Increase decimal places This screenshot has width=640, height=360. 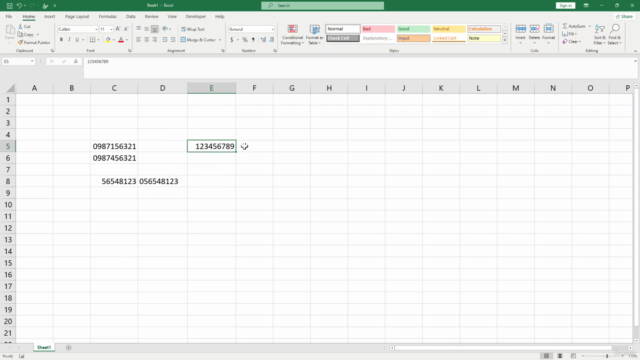[263, 40]
